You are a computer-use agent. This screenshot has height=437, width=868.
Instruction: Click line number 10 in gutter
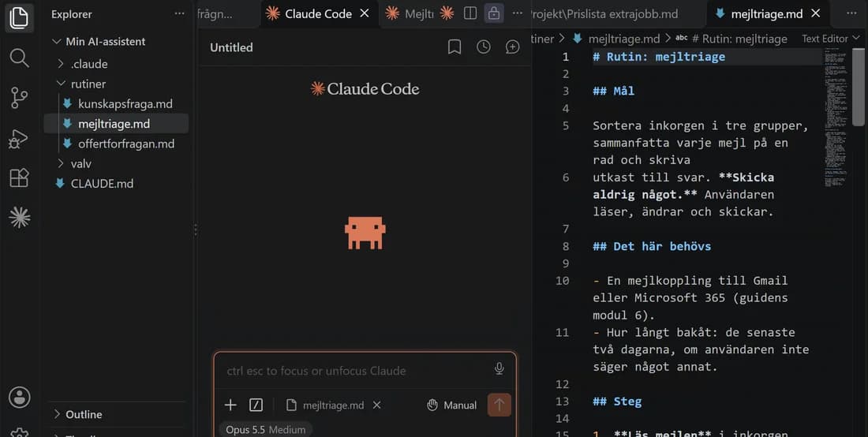tap(562, 281)
